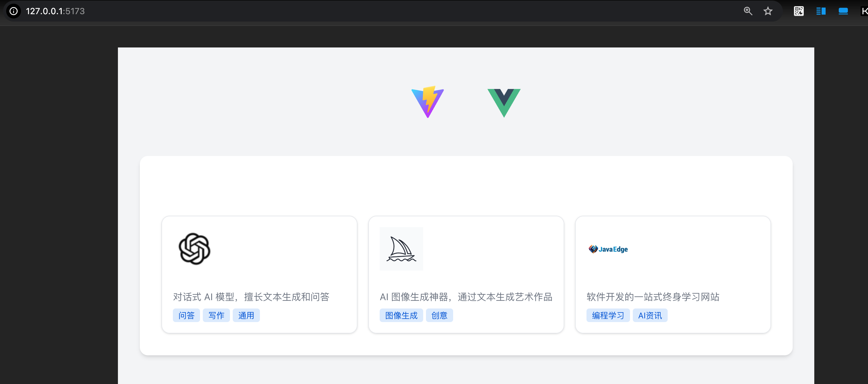The height and width of the screenshot is (384, 868).
Task: Click the 通用 tag button
Action: (246, 315)
